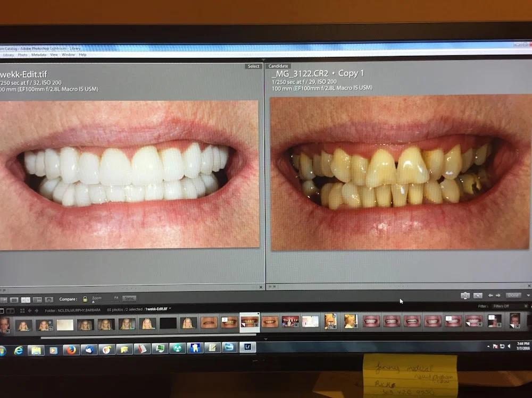Click the Lightroom Lr taskbar icon
Image resolution: width=532 pixels, height=398 pixels.
247,347
